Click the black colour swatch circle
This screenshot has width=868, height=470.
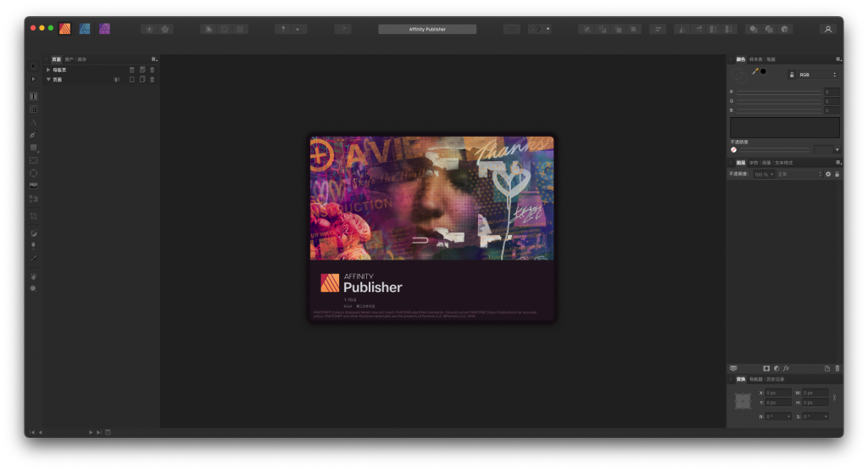[x=764, y=71]
